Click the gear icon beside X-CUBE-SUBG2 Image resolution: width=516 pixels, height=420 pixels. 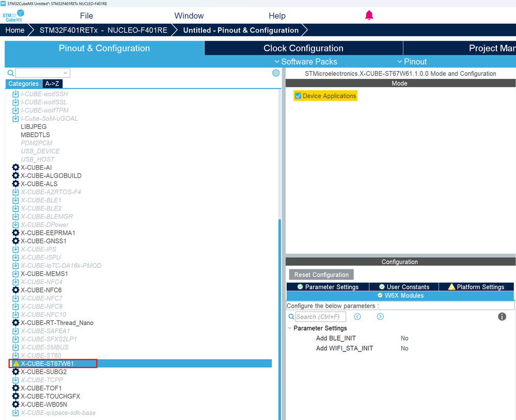(15, 371)
